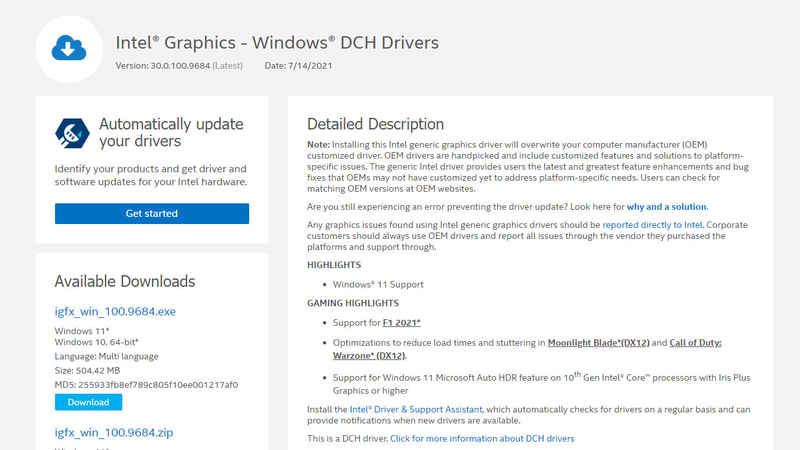The height and width of the screenshot is (450, 800).
Task: Click the Windows 11 Support bullet
Action: pos(378,285)
